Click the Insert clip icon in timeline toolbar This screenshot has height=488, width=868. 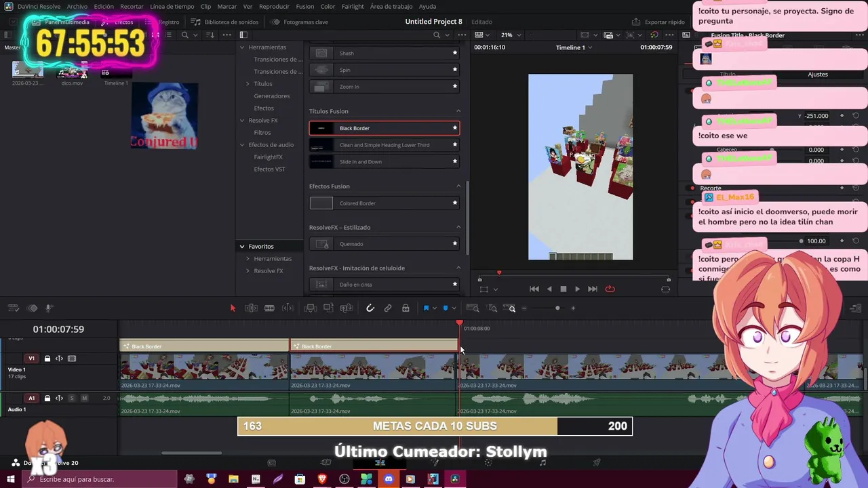tap(310, 308)
